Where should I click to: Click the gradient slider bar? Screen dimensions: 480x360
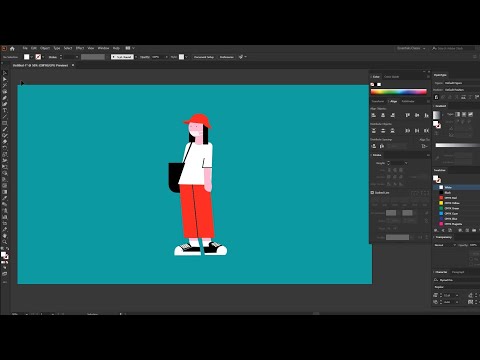pyautogui.click(x=457, y=145)
